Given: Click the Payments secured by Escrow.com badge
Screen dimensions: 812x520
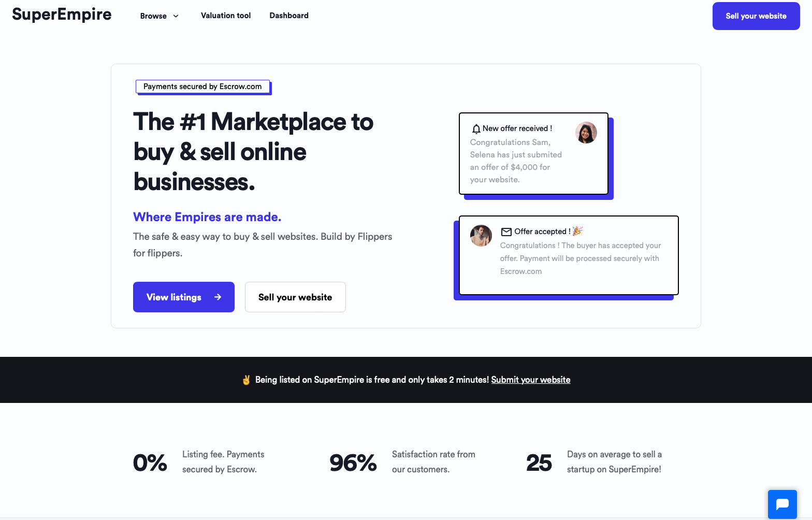Looking at the screenshot, I should [202, 86].
